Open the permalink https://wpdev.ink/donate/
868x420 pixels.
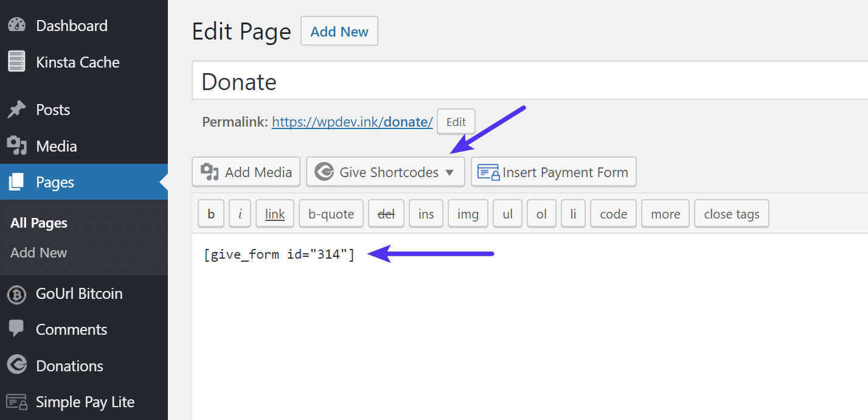(352, 121)
